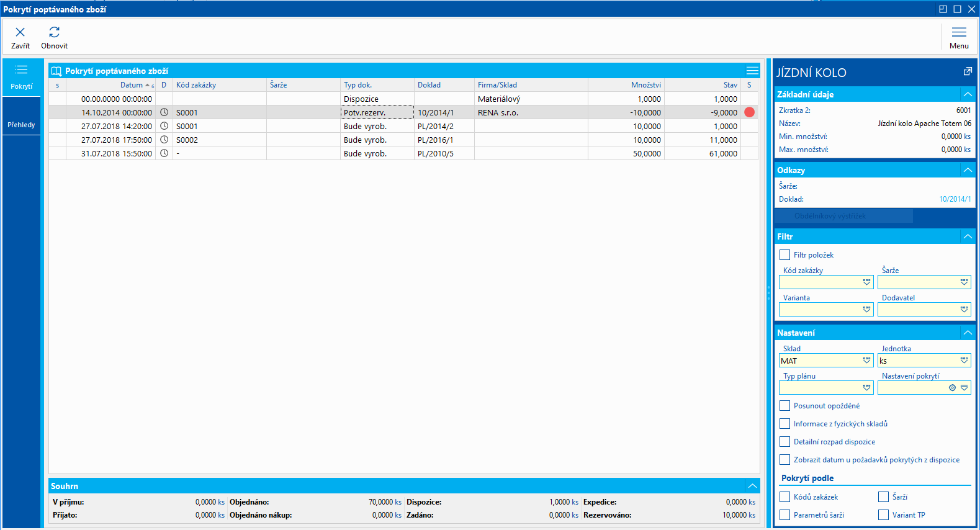Open the Dodavatel dropdown
Viewport: 980px width, 530px height.
[964, 310]
